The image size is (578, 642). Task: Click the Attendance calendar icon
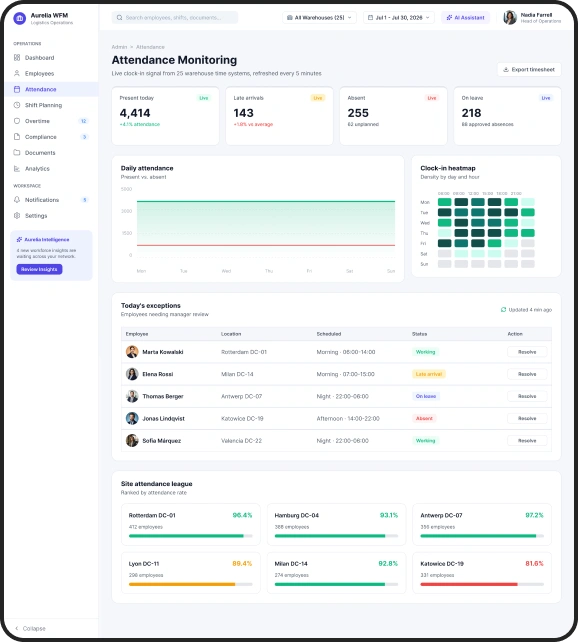[17, 89]
